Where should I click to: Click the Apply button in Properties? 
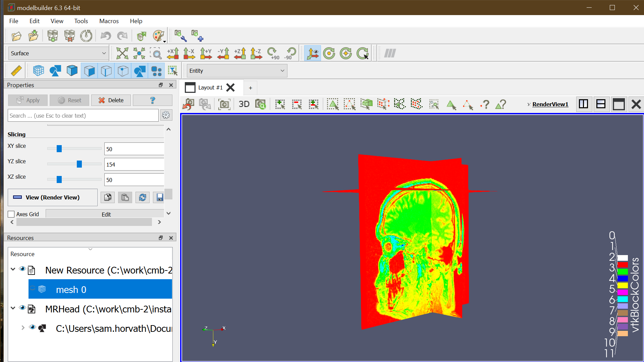(28, 100)
